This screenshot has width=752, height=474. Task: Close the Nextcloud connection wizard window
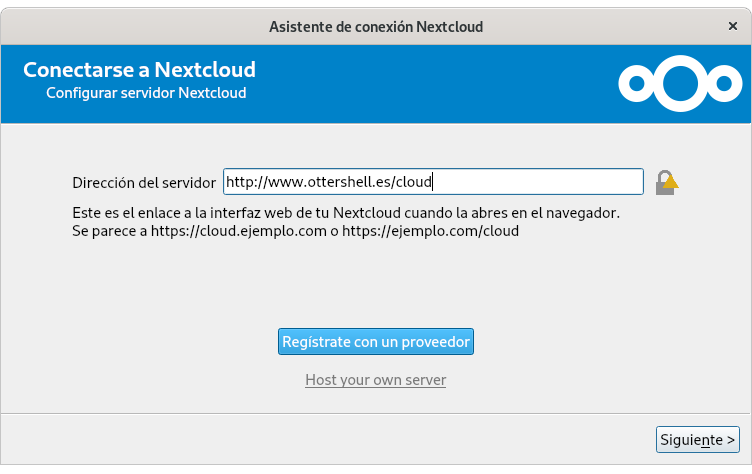click(733, 23)
